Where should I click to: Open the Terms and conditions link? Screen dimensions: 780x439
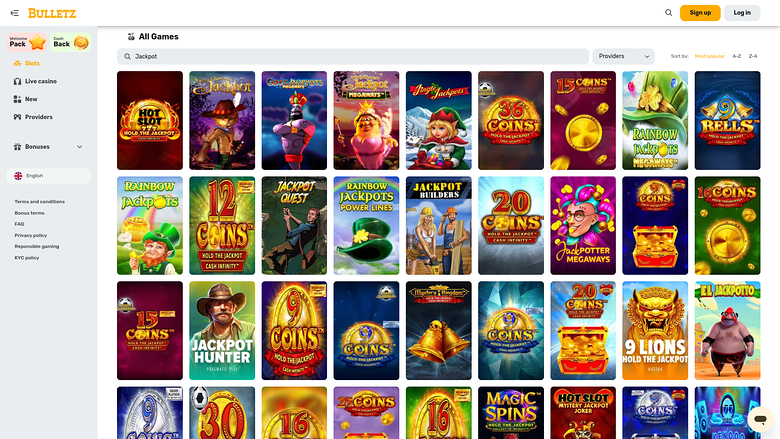(x=40, y=202)
